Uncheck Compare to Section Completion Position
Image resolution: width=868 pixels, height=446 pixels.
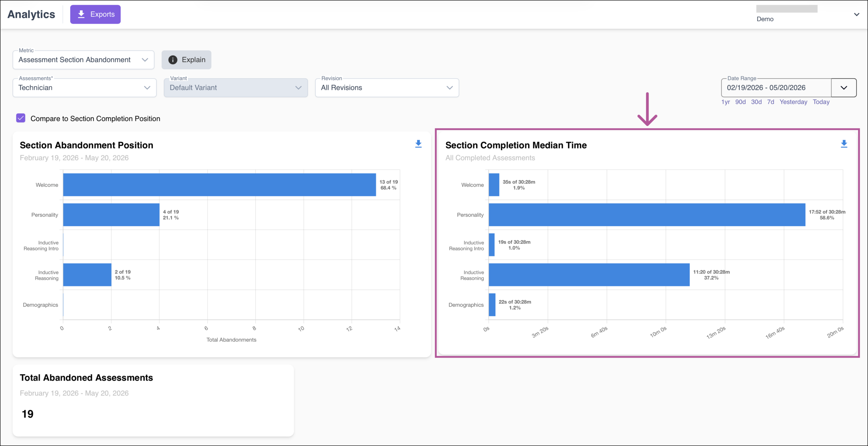click(21, 118)
